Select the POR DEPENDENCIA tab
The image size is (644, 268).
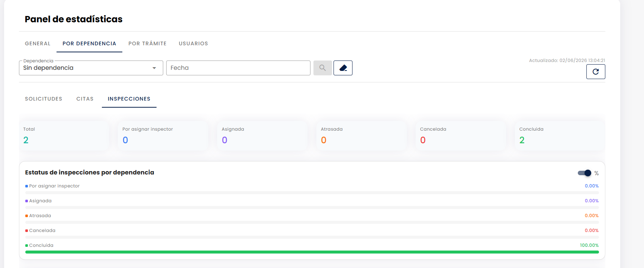click(x=89, y=43)
